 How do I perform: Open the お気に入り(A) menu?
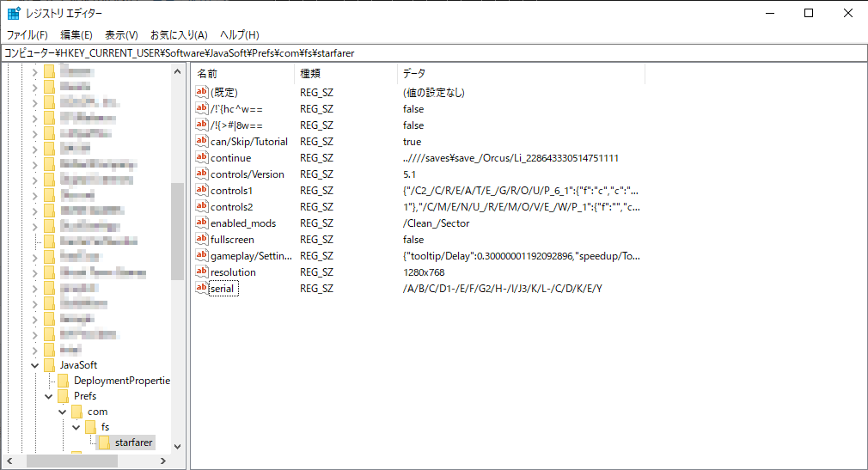point(179,35)
